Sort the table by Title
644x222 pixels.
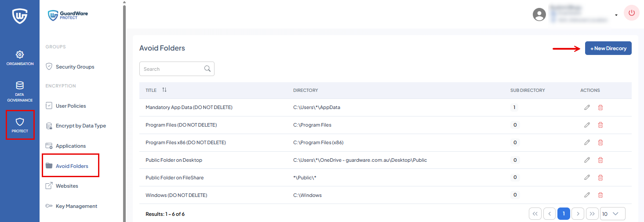point(164,90)
